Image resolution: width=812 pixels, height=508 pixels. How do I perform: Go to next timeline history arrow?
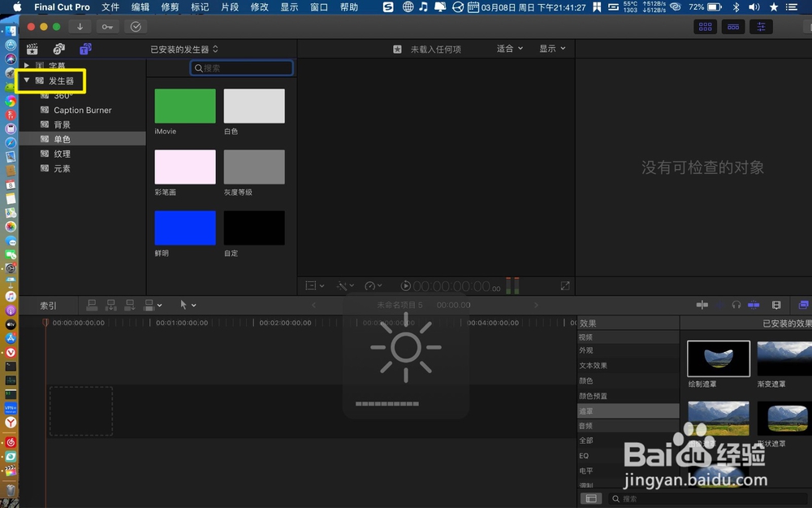pyautogui.click(x=536, y=306)
